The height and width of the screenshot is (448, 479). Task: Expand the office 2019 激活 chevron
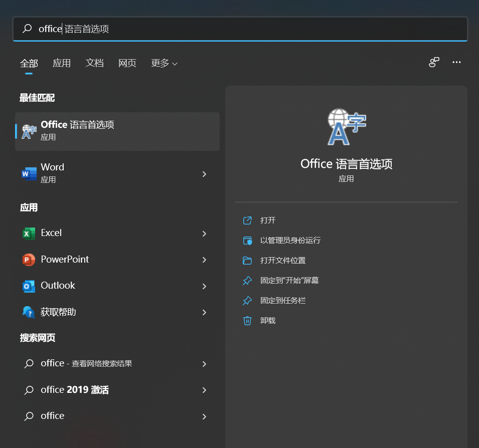[204, 390]
